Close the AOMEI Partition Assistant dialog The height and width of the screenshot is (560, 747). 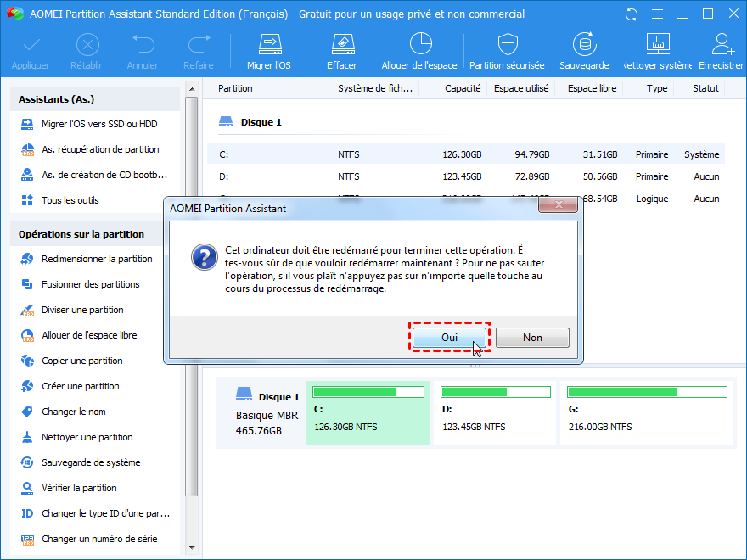pos(558,206)
